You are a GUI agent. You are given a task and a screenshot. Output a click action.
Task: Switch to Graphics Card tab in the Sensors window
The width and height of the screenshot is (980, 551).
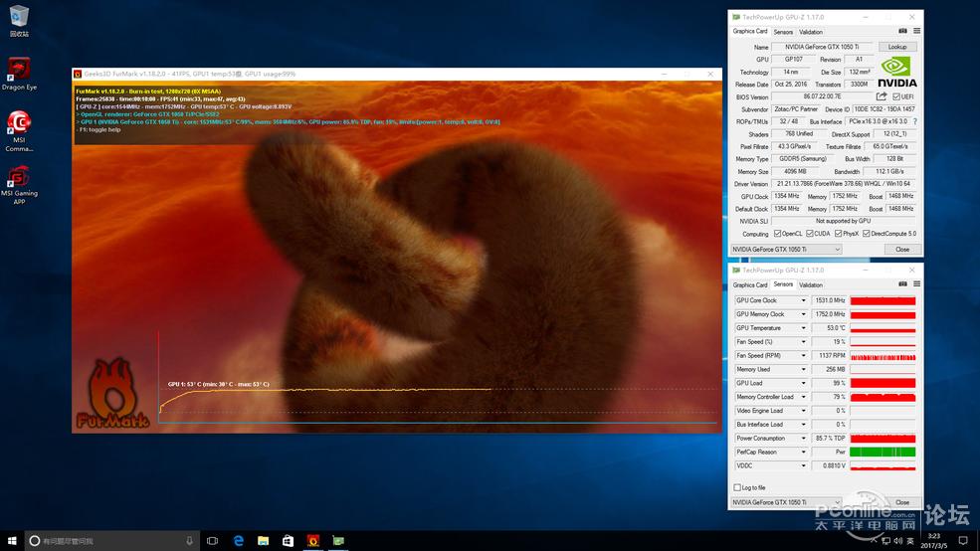pos(750,285)
